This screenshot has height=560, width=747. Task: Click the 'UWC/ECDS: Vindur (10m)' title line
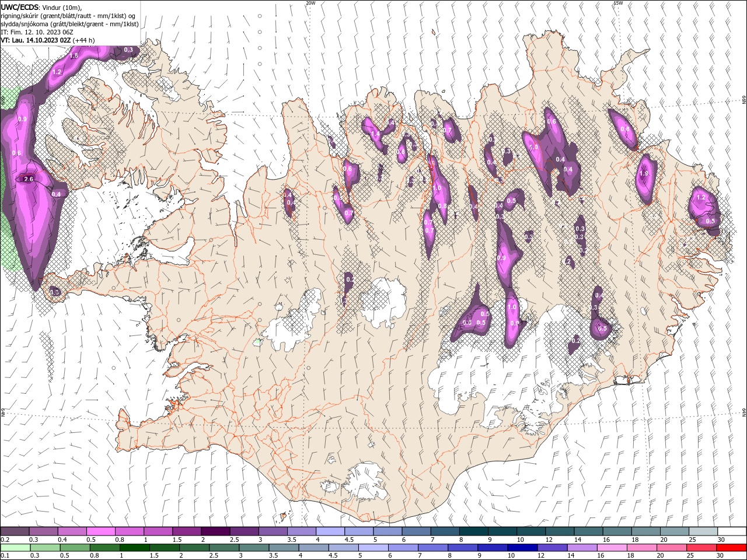click(x=41, y=7)
